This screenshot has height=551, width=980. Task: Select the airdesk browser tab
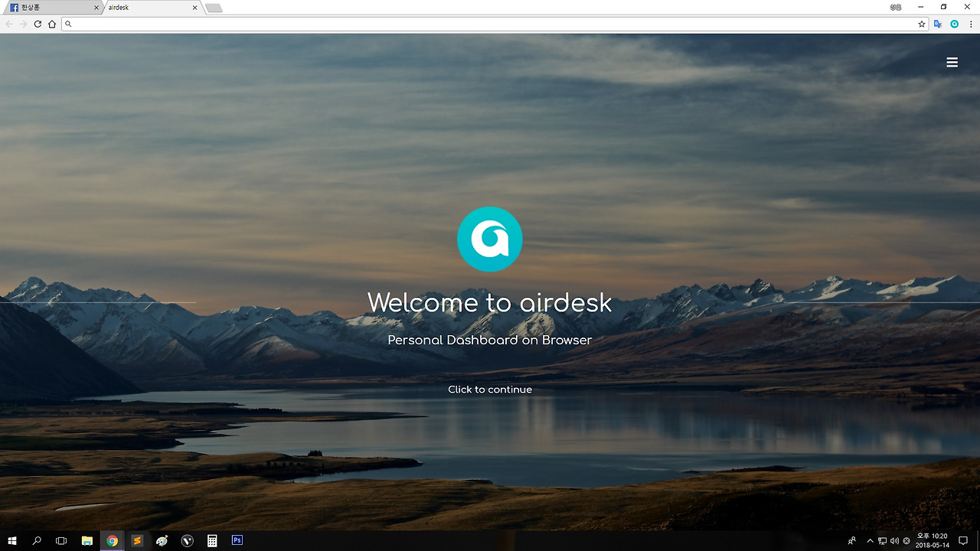pos(152,8)
